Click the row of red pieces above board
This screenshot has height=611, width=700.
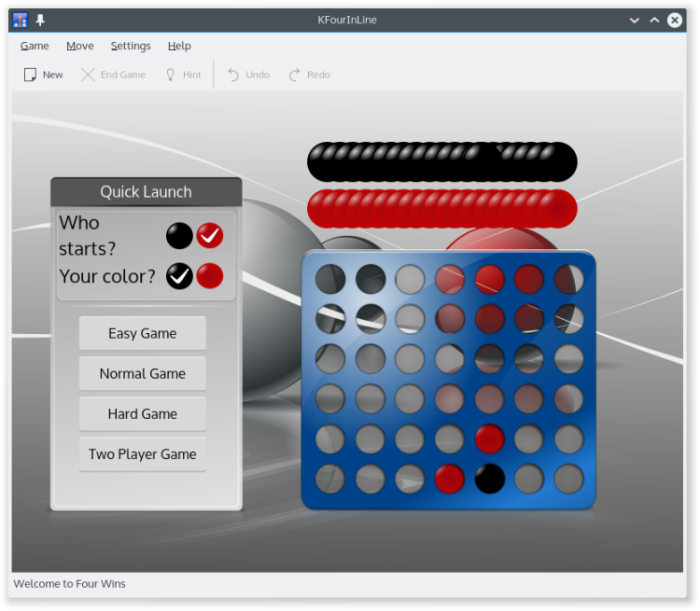(x=442, y=209)
